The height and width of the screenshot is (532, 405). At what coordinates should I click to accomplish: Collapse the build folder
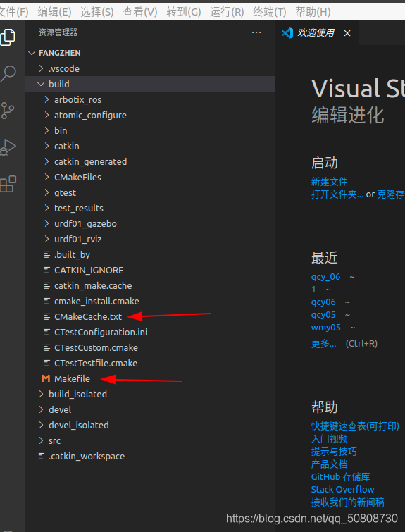click(41, 84)
